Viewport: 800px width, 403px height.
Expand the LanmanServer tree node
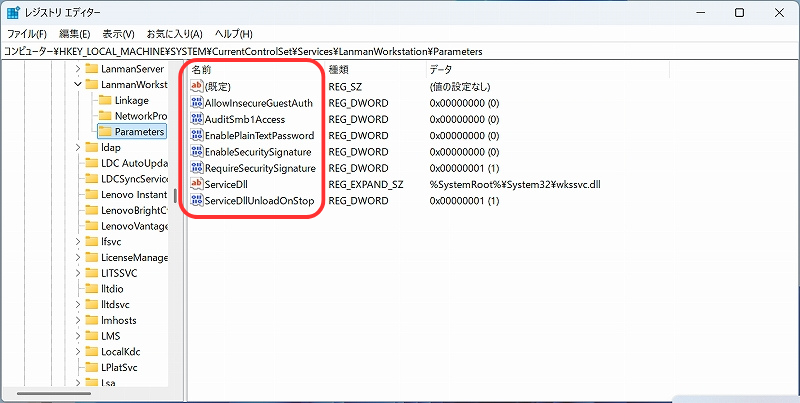point(78,69)
